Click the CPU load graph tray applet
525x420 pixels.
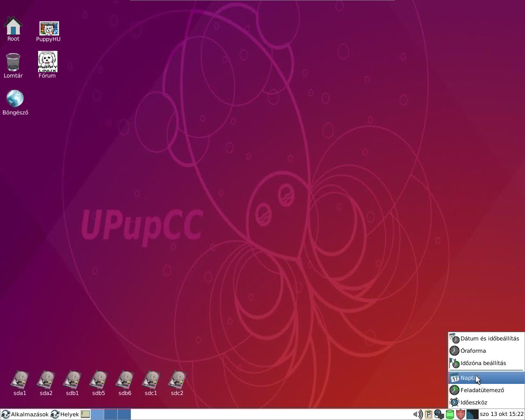[x=472, y=414]
